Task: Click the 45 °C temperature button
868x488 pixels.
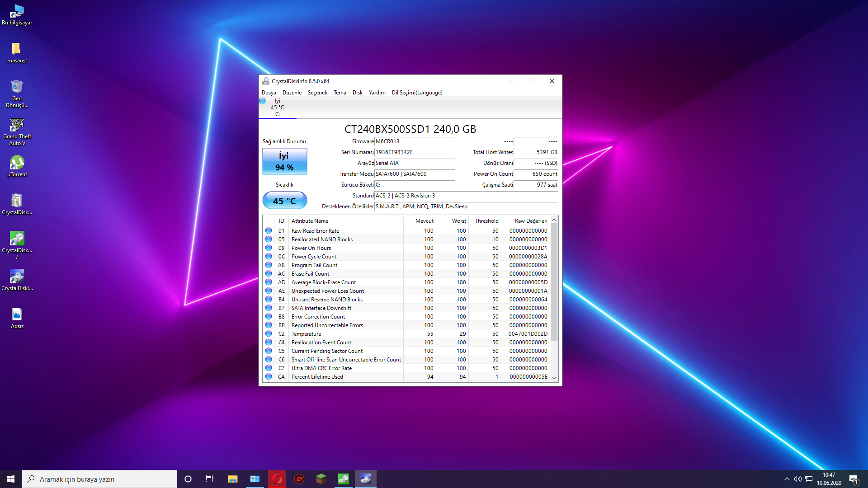Action: [x=285, y=201]
